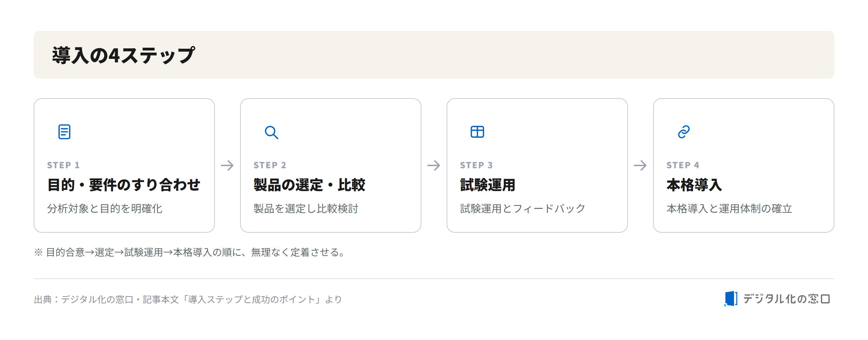Click the magnifying glass icon in Step 2
The width and height of the screenshot is (868, 340).
pos(271,132)
